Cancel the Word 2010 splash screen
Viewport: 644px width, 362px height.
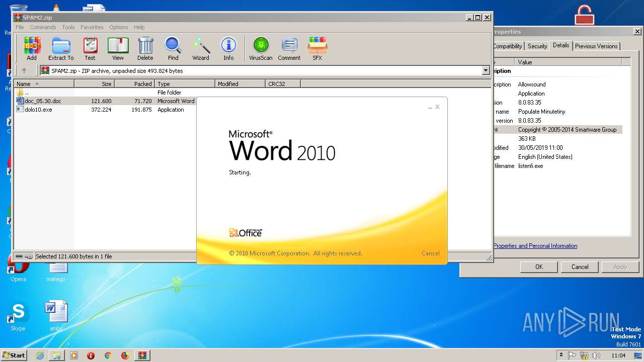point(430,253)
